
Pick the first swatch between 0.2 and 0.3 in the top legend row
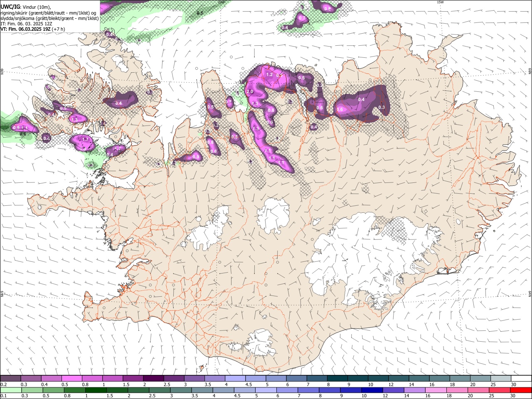[11, 379]
